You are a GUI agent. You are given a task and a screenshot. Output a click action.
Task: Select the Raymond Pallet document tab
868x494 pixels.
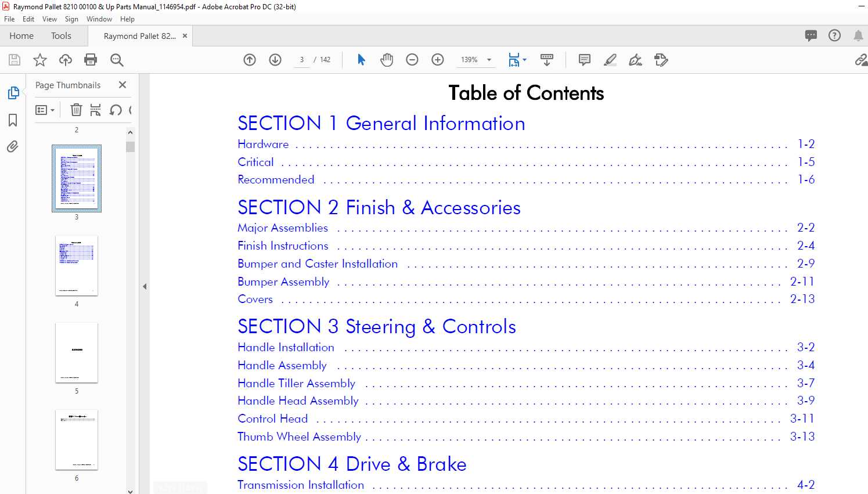140,36
